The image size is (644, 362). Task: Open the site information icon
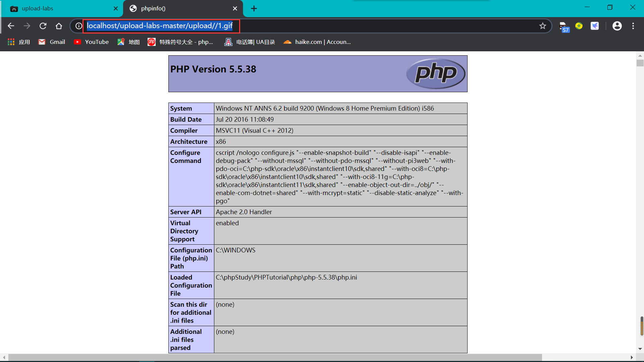click(x=78, y=26)
